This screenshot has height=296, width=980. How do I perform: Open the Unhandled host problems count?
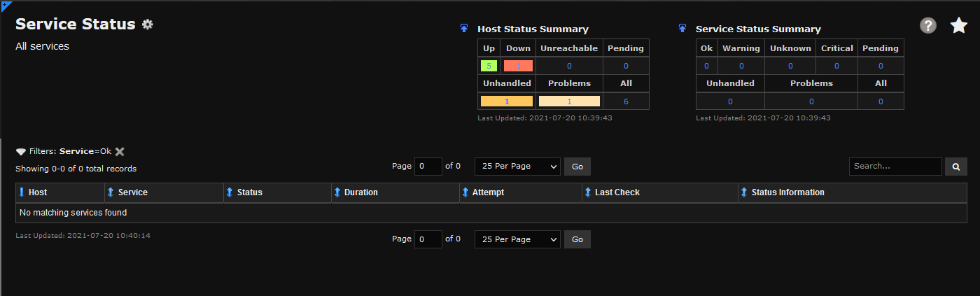click(x=506, y=101)
